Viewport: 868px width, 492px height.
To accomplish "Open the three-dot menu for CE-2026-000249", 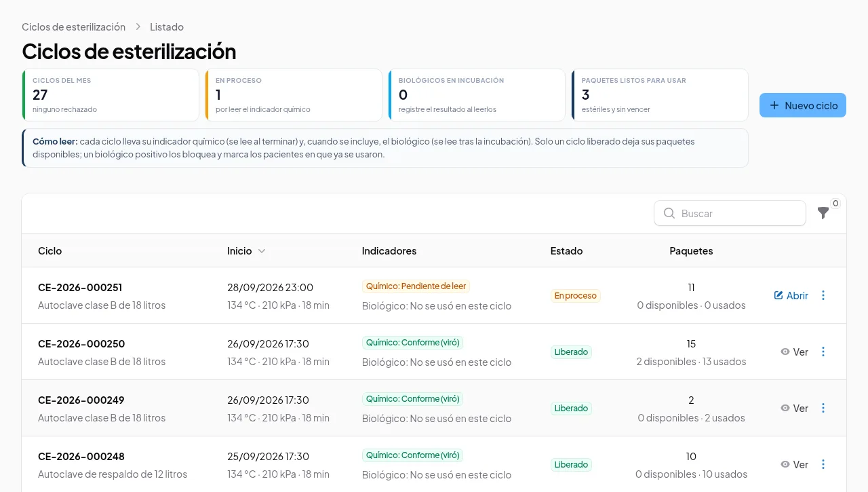I will click(823, 408).
